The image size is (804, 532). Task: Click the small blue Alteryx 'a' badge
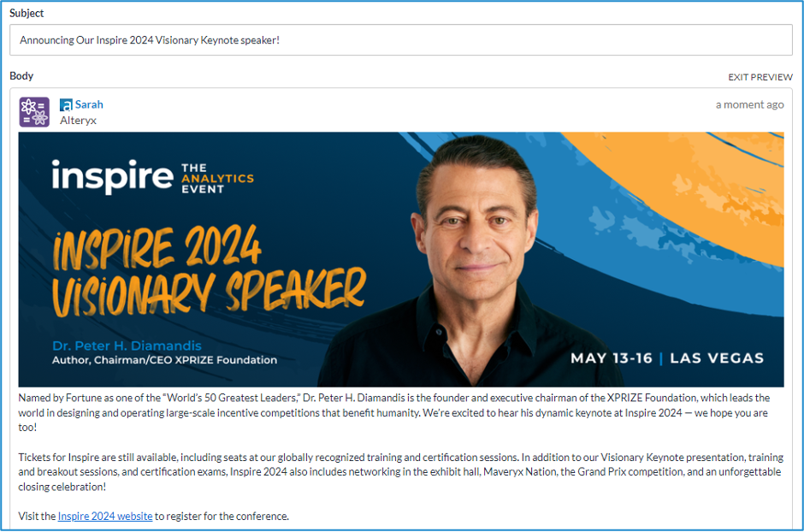[x=68, y=103]
